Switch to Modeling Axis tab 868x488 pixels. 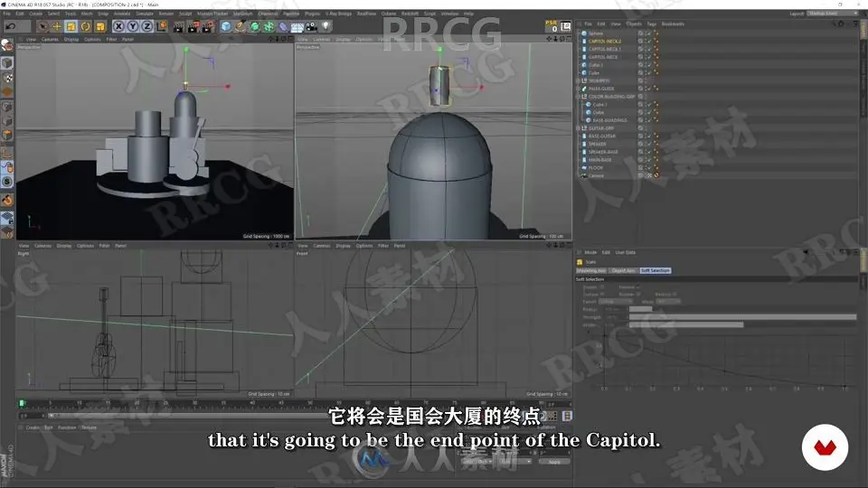coord(591,270)
